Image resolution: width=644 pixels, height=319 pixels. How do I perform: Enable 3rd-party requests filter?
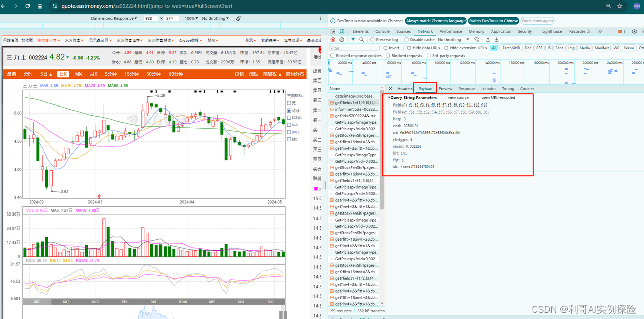(428, 56)
